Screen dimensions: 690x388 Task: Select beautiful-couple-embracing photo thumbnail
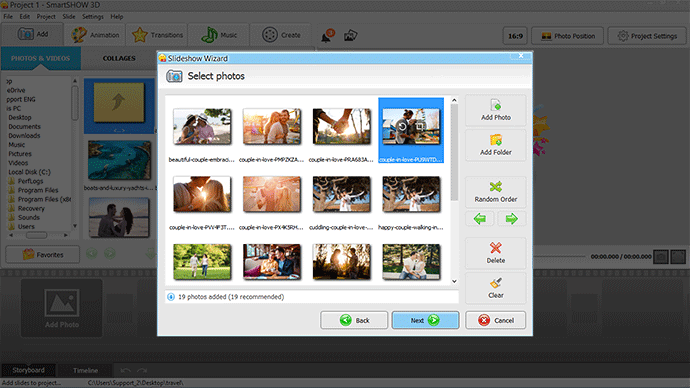202,127
